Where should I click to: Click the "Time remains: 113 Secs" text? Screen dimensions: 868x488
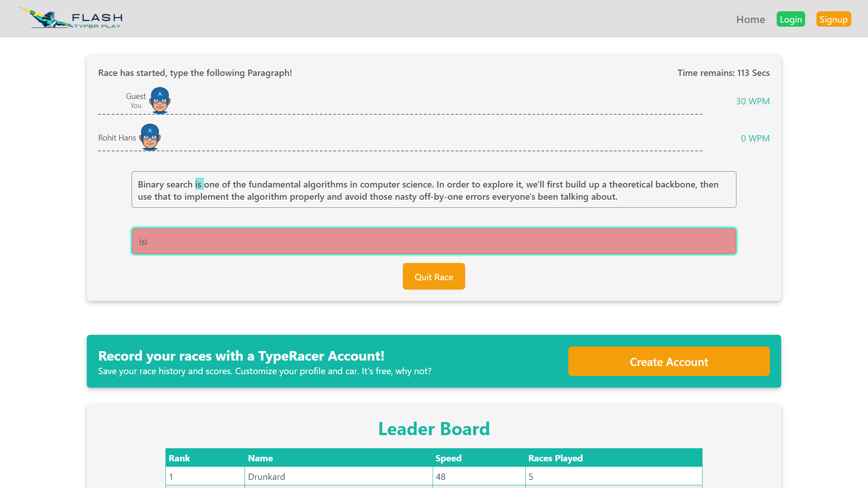723,73
